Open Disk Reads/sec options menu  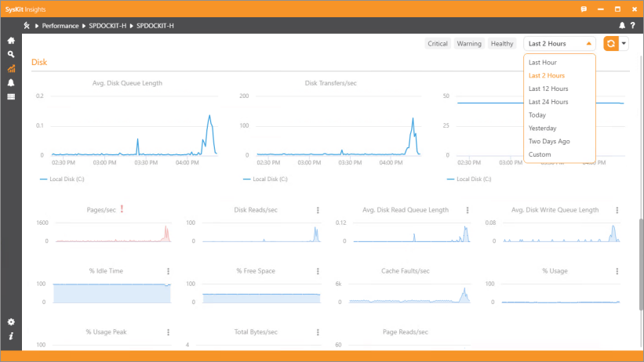tap(318, 210)
